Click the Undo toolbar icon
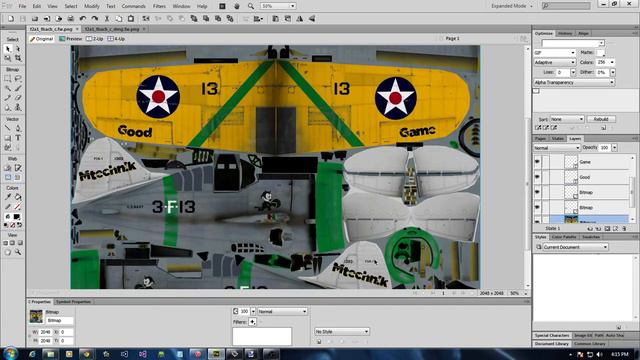 click(x=83, y=19)
